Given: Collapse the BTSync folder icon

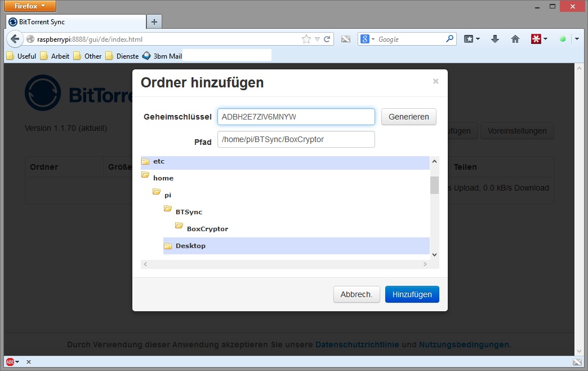Looking at the screenshot, I should 168,209.
